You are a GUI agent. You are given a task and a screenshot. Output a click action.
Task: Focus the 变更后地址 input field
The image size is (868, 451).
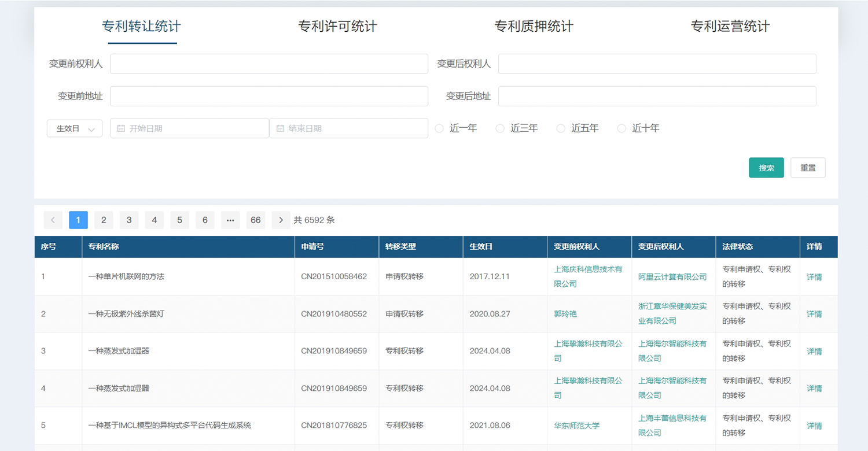(x=657, y=96)
